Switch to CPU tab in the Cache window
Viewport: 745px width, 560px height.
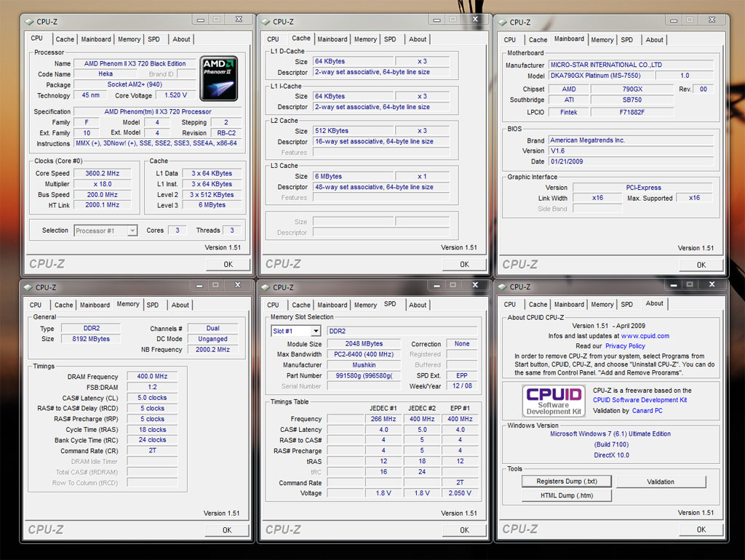273,39
